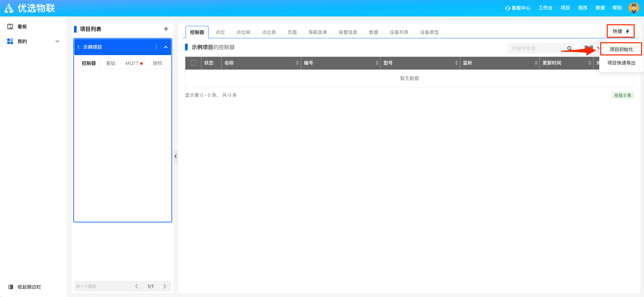
Task: Click the 收起侧边栏 label
Action: (29, 287)
